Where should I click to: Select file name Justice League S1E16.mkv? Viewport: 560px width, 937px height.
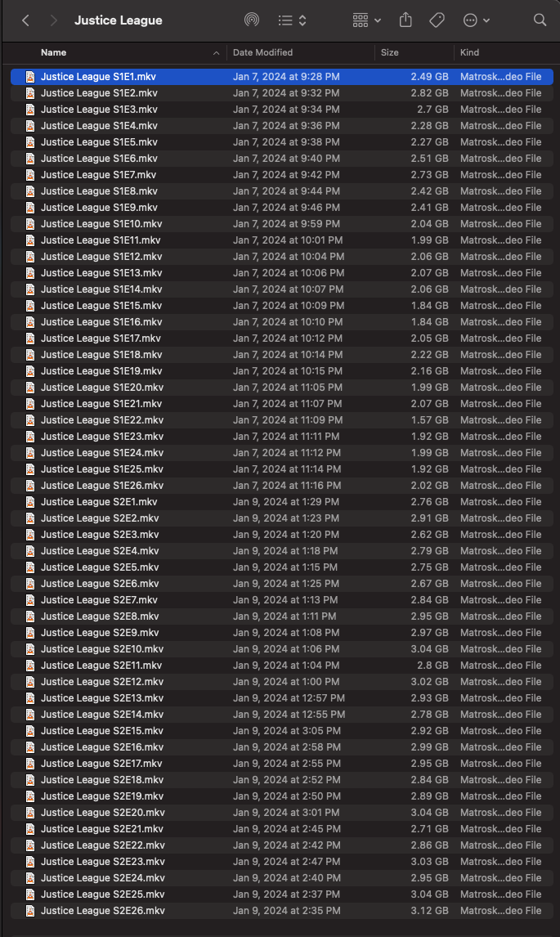tap(101, 321)
